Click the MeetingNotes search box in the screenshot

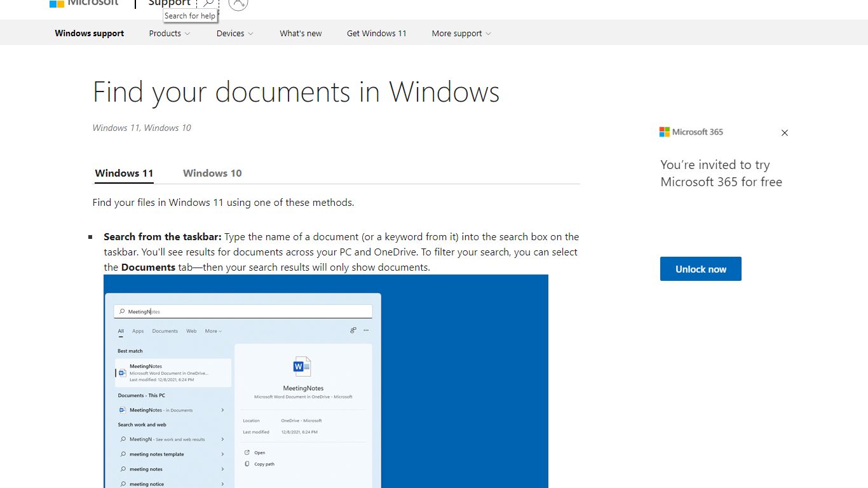click(x=243, y=311)
